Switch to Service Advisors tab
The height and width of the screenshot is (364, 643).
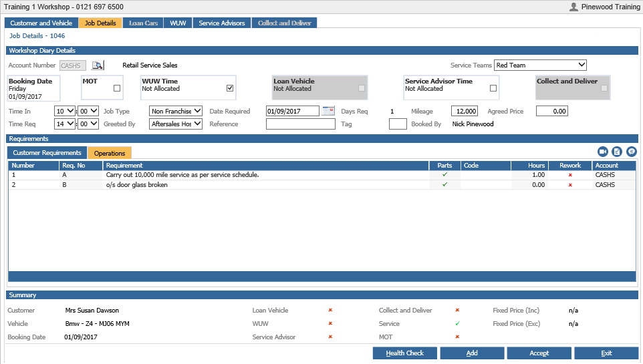pos(222,23)
